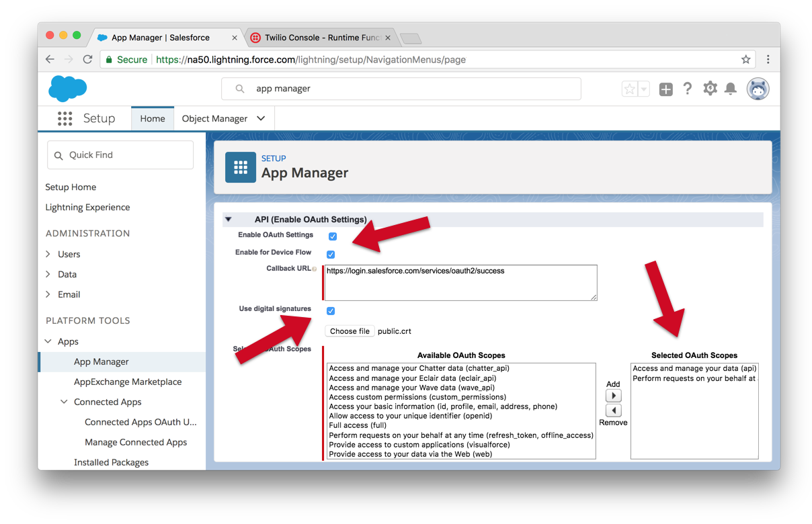This screenshot has height=524, width=812.
Task: Bookmark page with the address bar star
Action: (745, 59)
